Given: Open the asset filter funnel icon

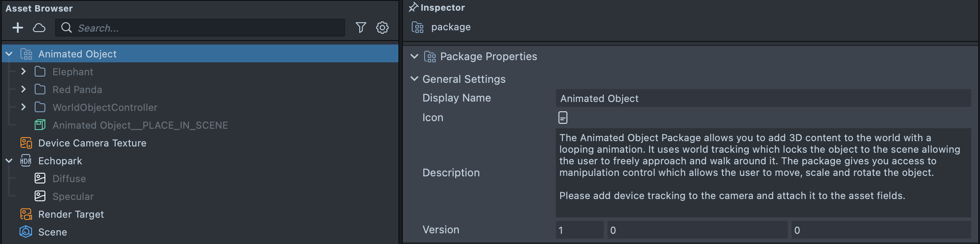Looking at the screenshot, I should point(361,28).
